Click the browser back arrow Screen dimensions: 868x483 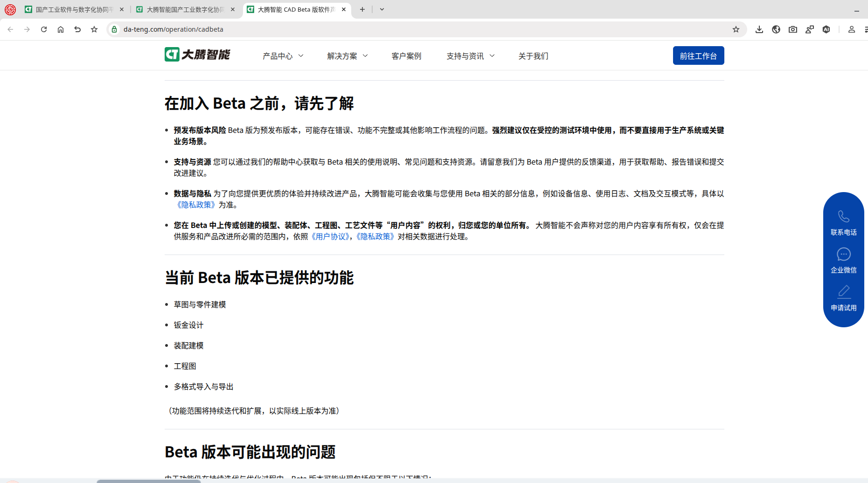tap(10, 29)
